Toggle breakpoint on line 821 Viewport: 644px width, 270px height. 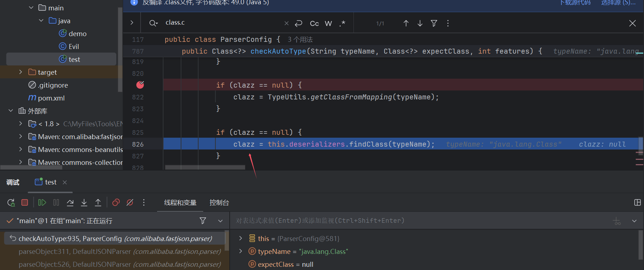[x=140, y=85]
